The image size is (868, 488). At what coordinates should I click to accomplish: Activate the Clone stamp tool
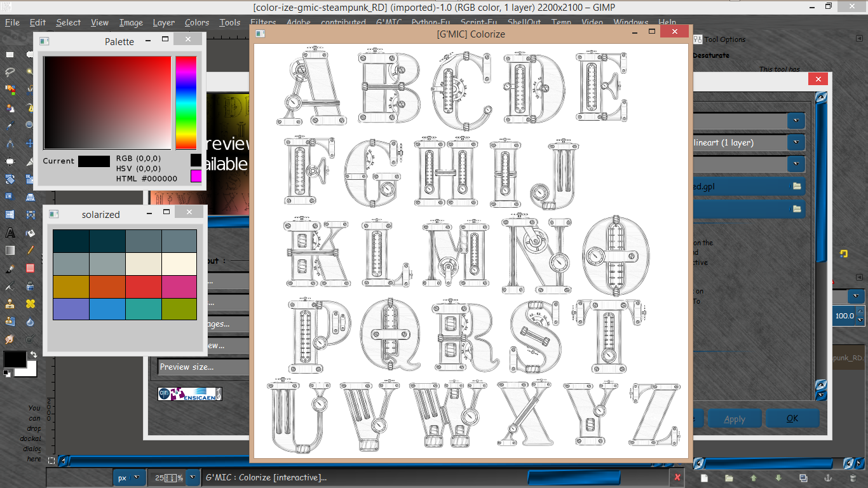click(10, 304)
